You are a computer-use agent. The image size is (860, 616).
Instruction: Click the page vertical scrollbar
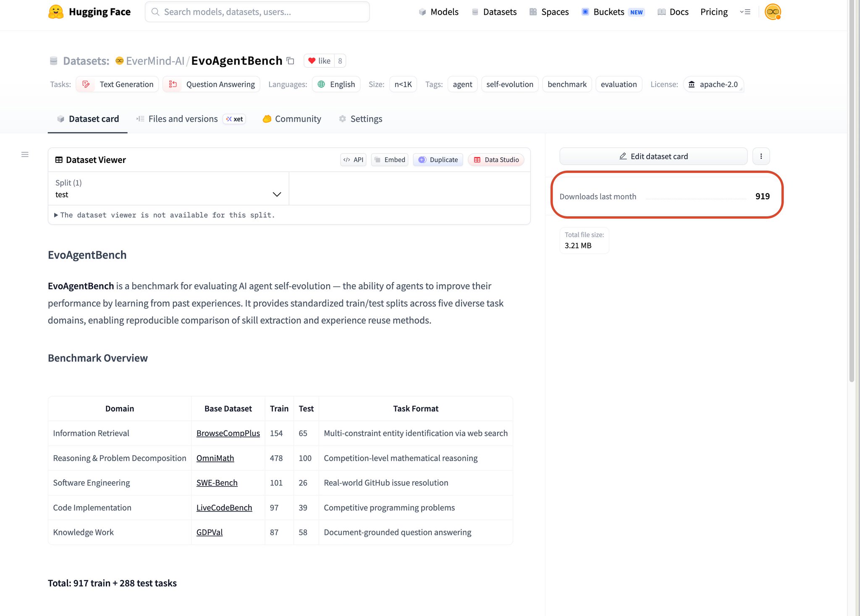pos(852,191)
